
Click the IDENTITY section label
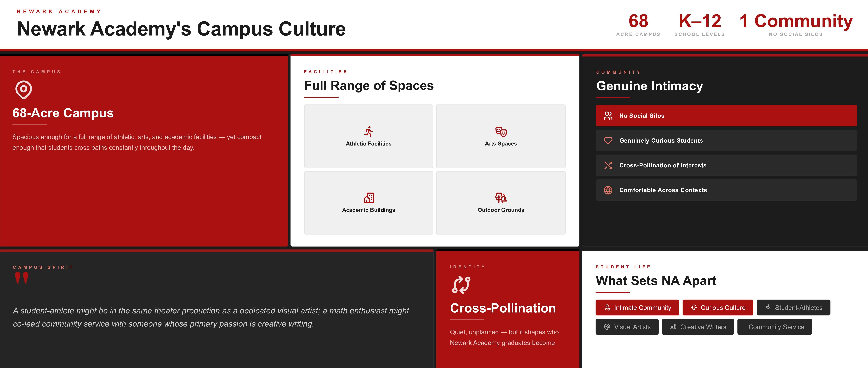[467, 267]
